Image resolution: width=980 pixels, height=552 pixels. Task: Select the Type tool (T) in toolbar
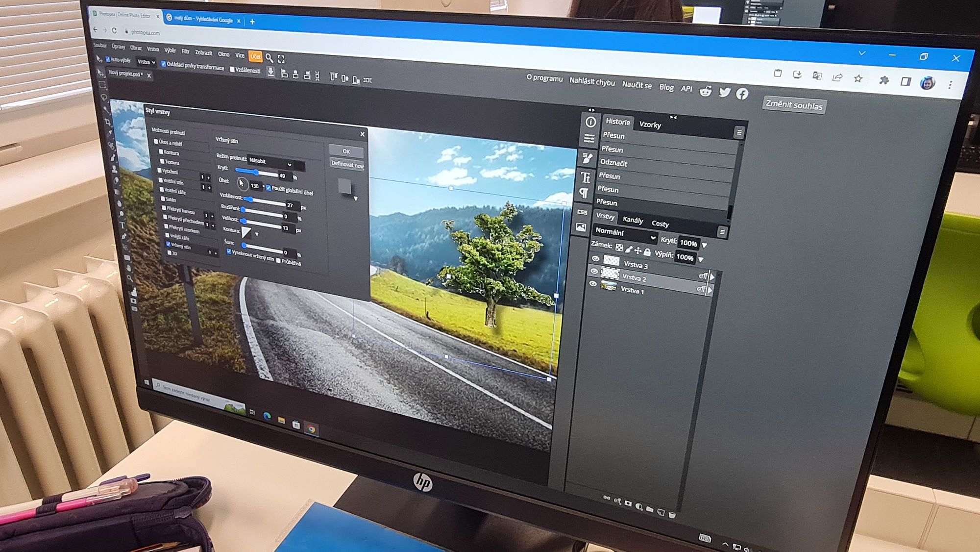[122, 226]
